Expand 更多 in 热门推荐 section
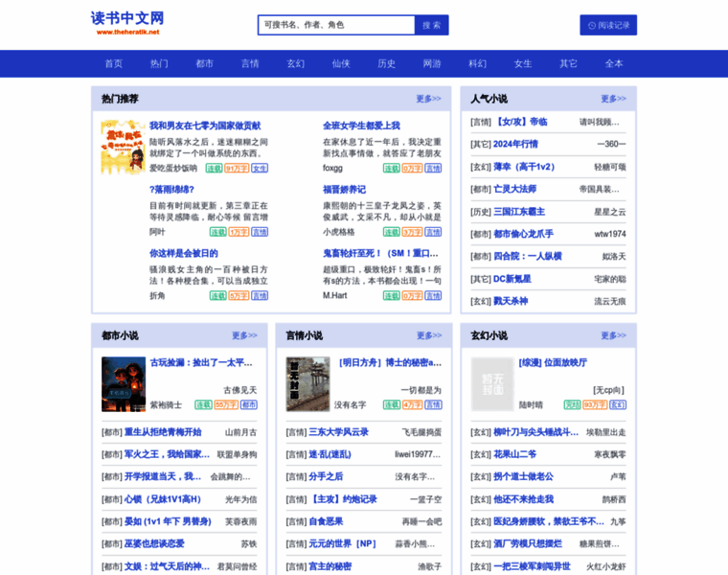Screen dimensions: 728x575 pyautogui.click(x=428, y=99)
